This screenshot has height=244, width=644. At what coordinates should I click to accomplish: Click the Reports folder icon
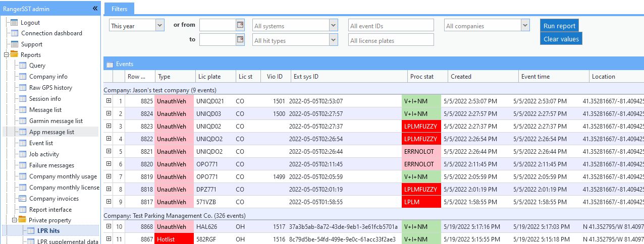coord(14,54)
